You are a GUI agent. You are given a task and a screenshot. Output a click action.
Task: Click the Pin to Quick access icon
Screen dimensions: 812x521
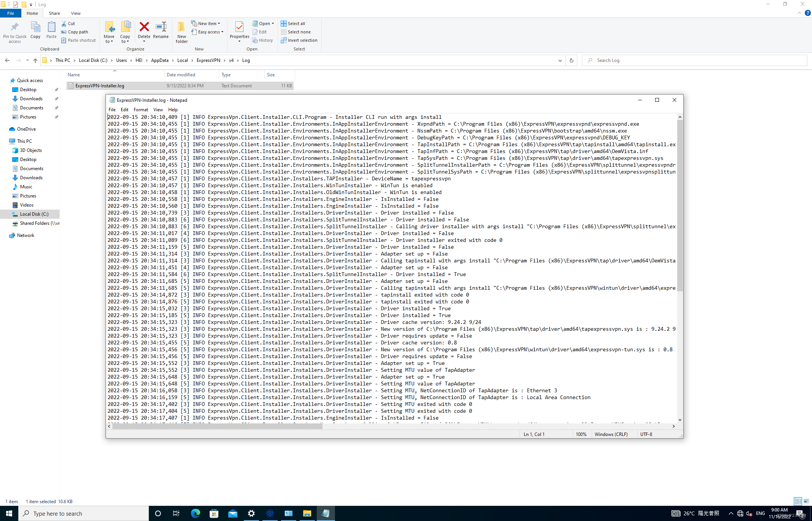(15, 28)
